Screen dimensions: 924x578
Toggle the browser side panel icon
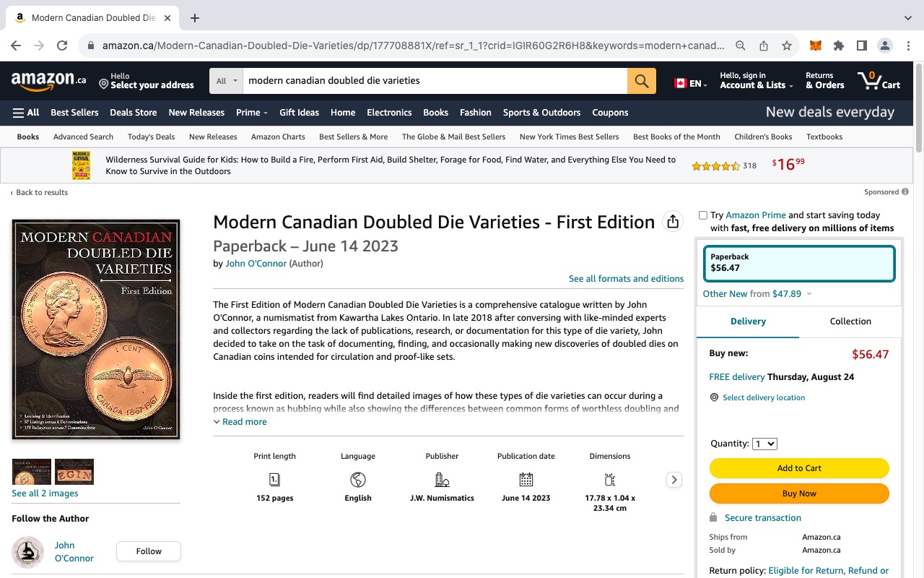[x=861, y=46]
